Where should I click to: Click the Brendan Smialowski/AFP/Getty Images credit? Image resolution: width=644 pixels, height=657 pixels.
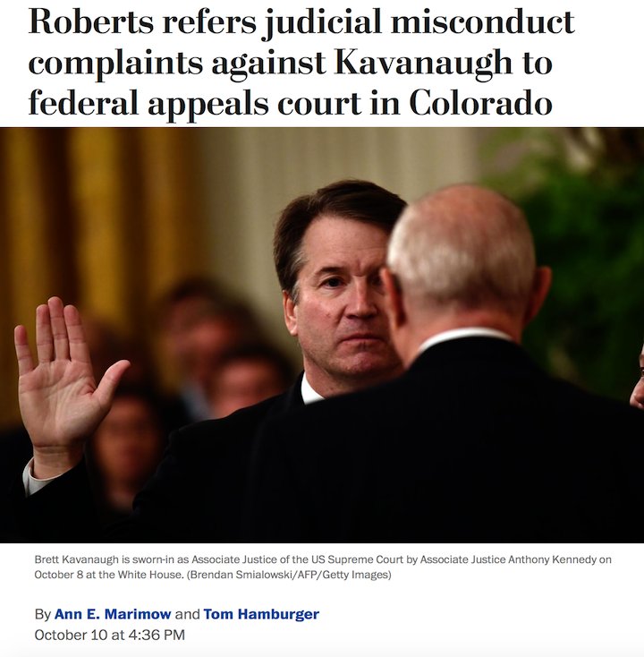click(291, 575)
